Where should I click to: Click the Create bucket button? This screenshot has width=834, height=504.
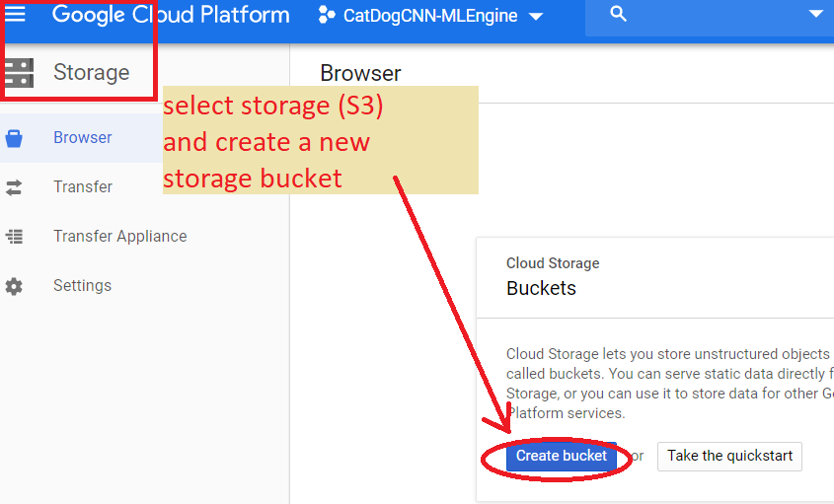coord(561,456)
